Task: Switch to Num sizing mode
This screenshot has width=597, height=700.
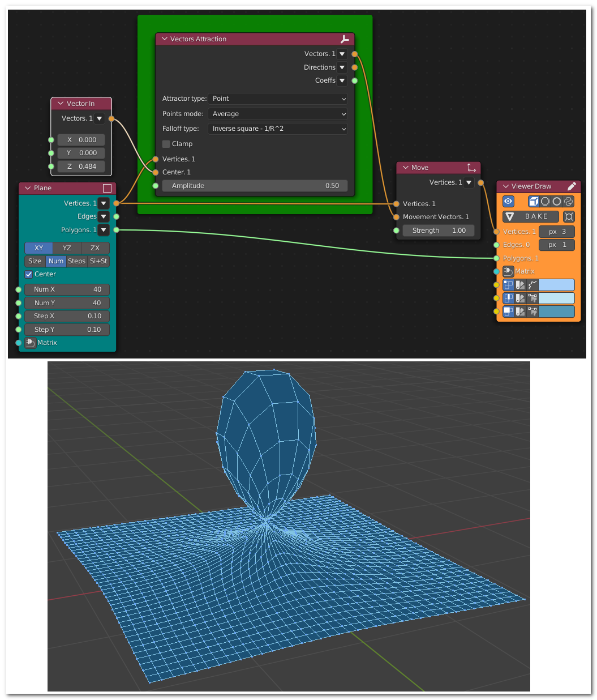Action: 56,261
